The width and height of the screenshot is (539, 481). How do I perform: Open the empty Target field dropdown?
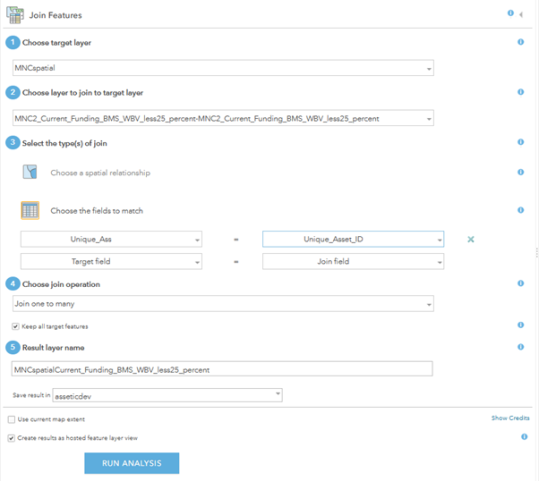111,262
